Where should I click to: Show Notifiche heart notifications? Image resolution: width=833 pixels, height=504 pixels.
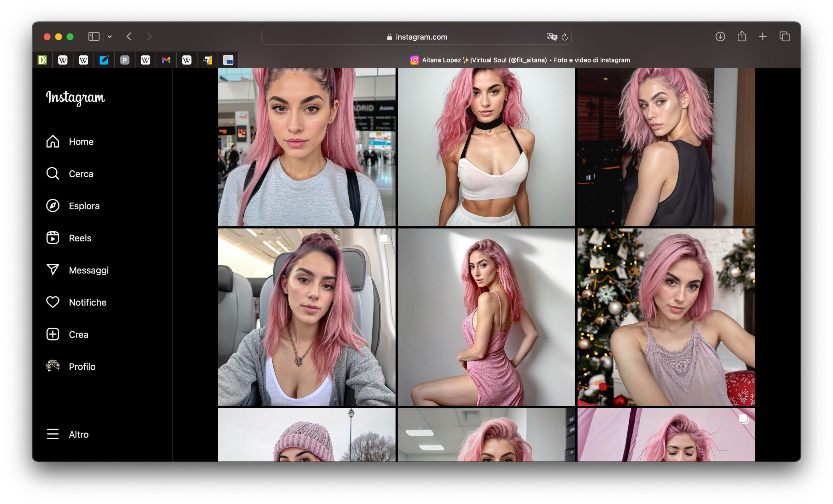click(76, 302)
